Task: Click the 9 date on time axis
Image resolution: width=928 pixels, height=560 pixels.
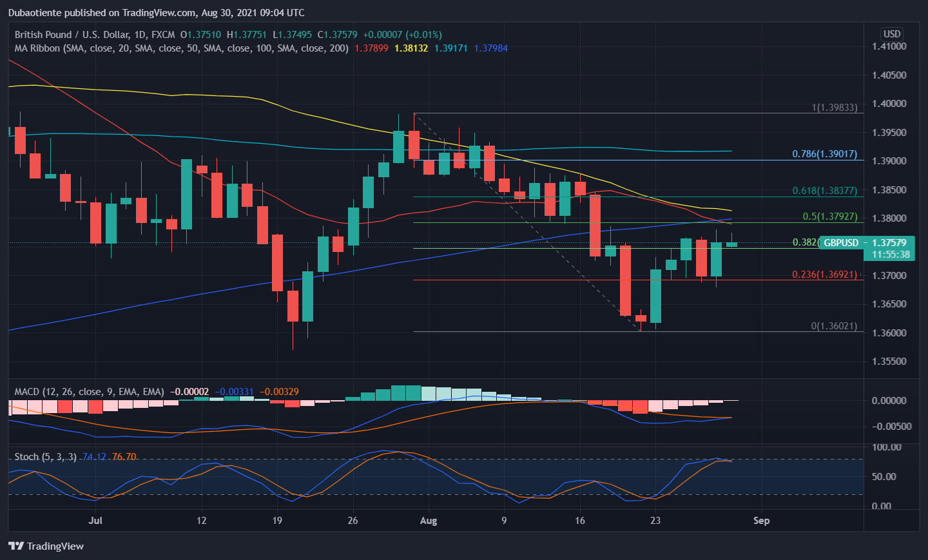Action: click(504, 521)
